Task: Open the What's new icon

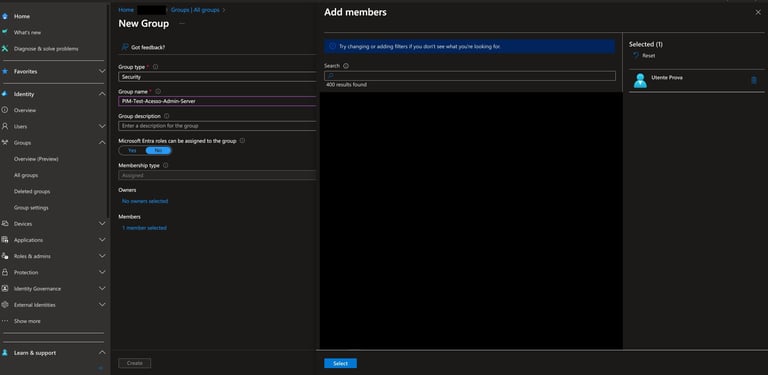Action: (x=5, y=32)
